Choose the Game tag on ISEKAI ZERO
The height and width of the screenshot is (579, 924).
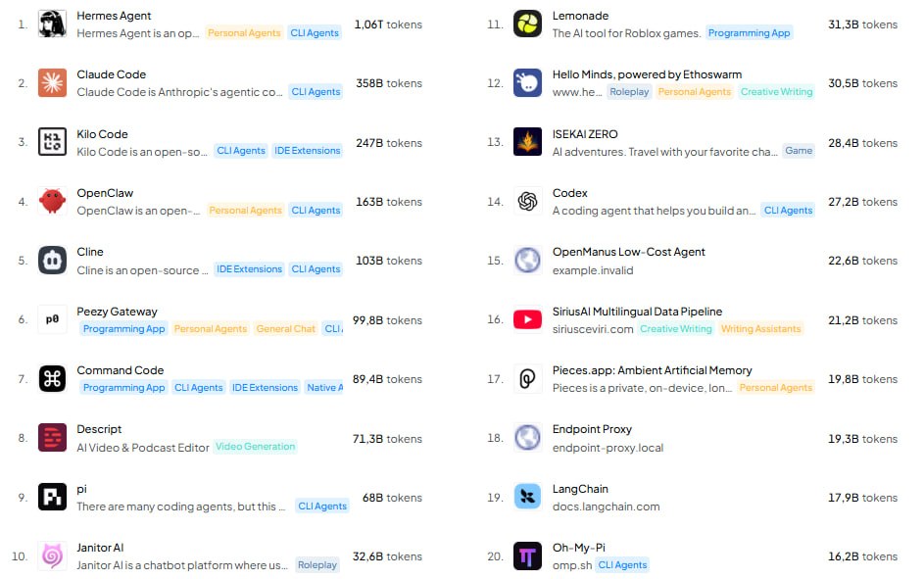(x=799, y=151)
